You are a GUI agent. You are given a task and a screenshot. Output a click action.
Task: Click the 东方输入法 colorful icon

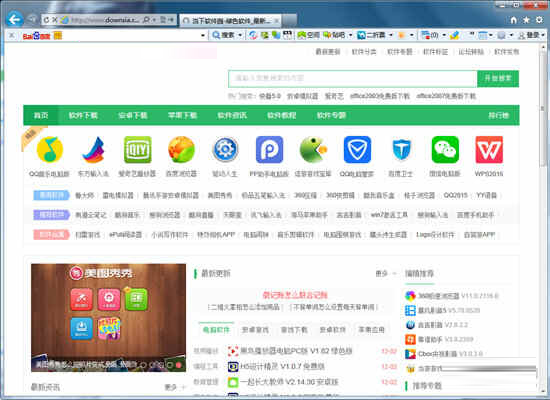(93, 150)
